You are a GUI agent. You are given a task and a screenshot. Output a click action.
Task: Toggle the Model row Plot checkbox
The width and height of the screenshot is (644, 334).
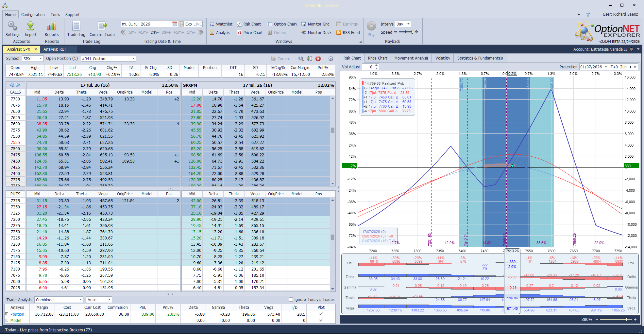[321, 320]
